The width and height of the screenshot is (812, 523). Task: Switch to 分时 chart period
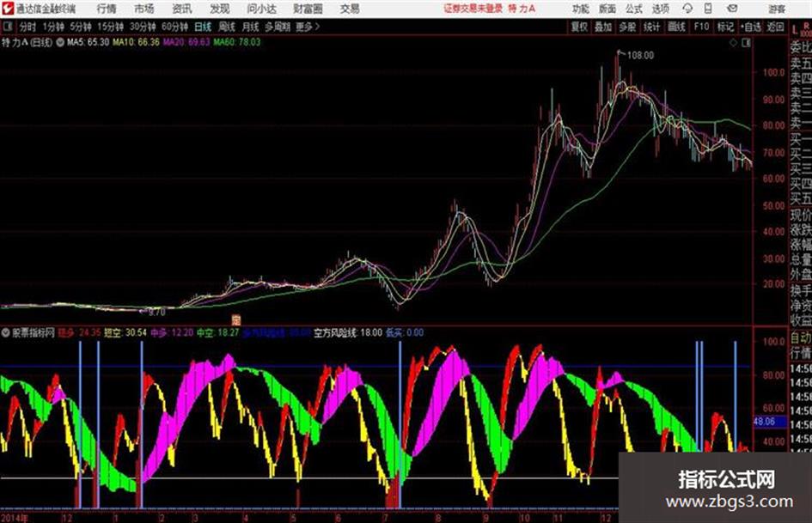click(27, 27)
